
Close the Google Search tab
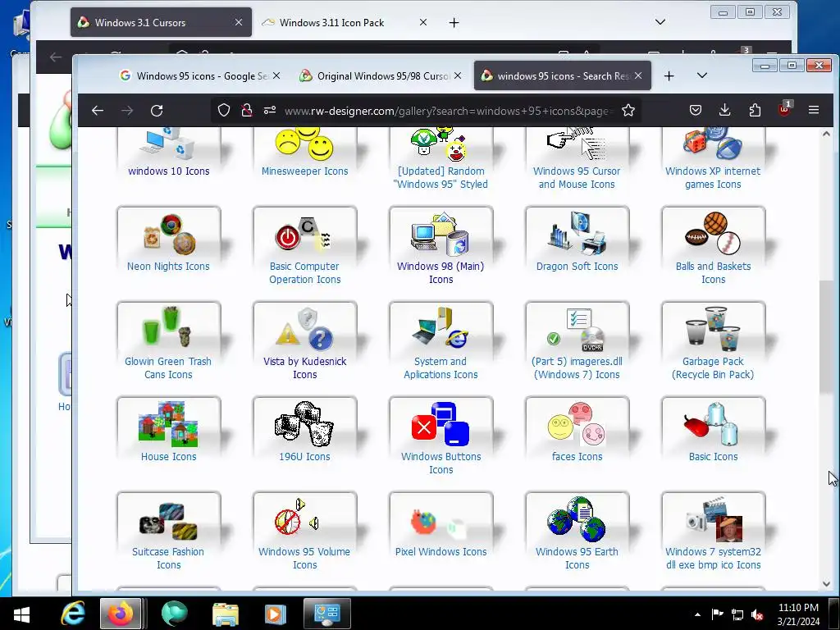[276, 75]
